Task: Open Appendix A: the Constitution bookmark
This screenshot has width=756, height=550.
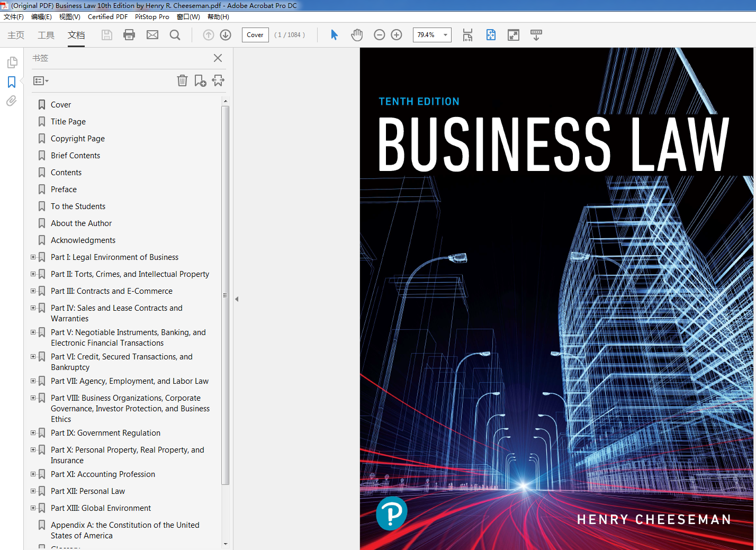Action: pos(125,530)
